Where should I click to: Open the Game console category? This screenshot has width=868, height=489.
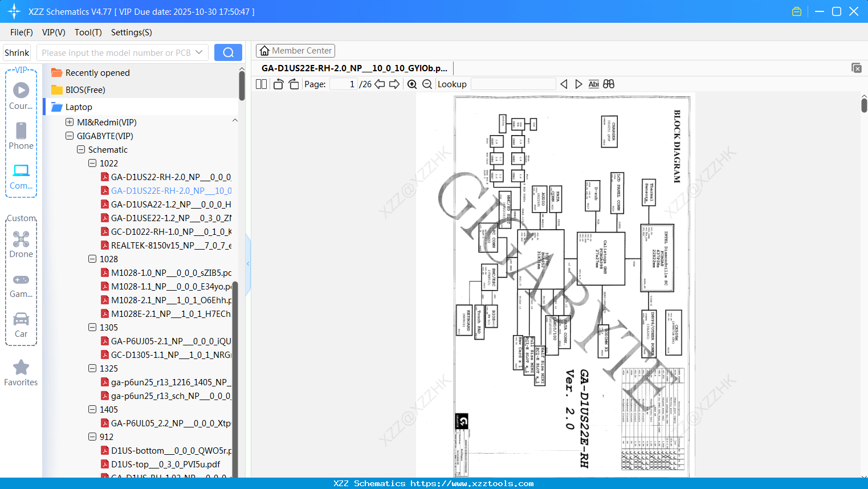coord(21,286)
